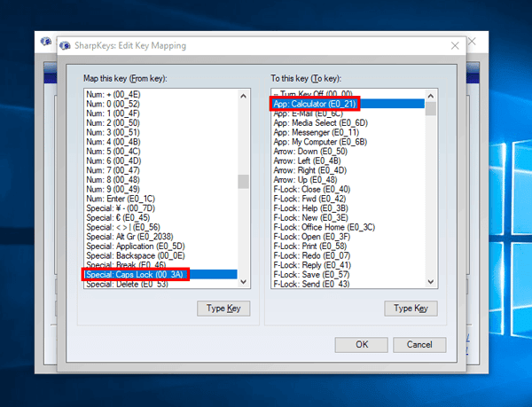
Task: Click Type Key button under To key list
Action: 411,309
